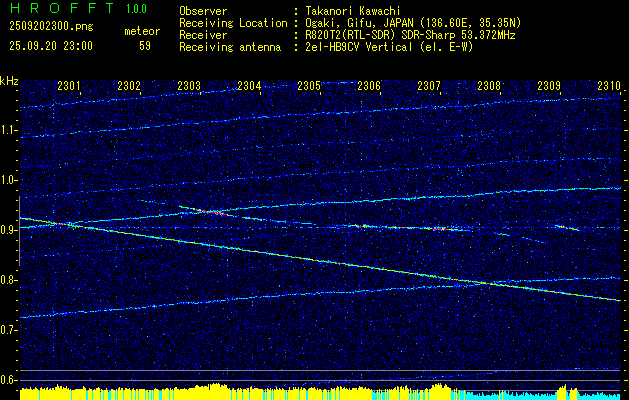
Task: Click the Receiving antenna label
Action: pos(230,47)
